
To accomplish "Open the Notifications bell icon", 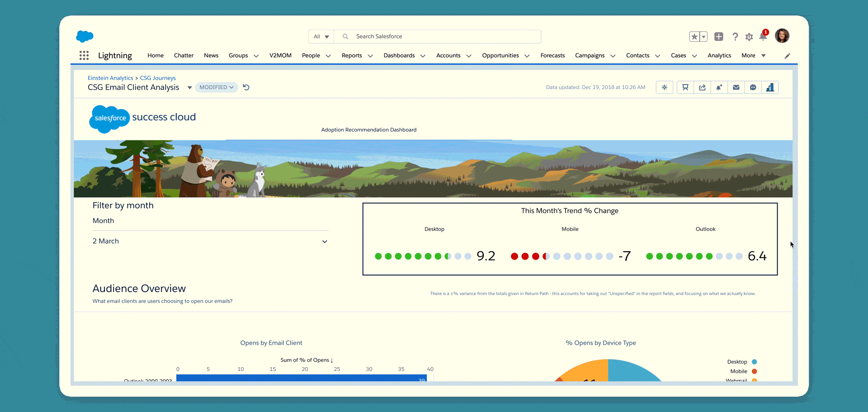I will coord(763,36).
